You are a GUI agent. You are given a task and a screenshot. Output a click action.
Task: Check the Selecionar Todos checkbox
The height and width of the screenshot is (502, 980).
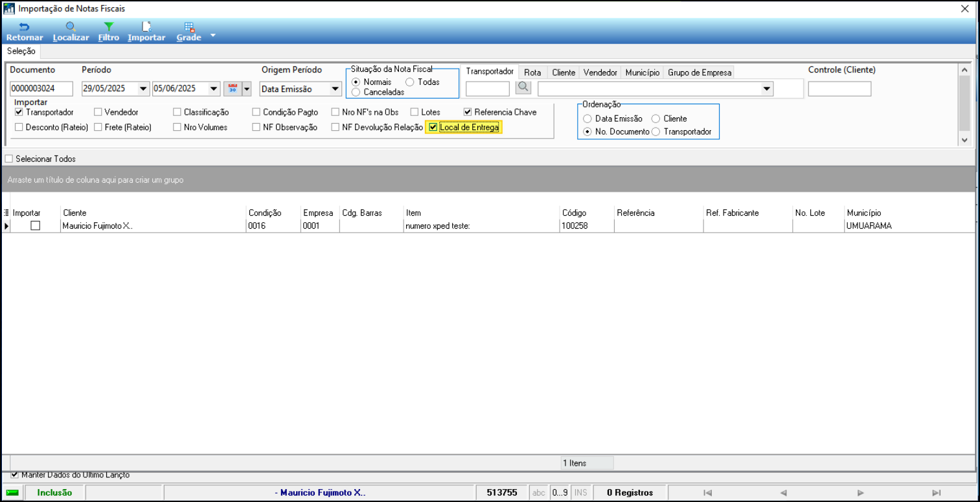tap(9, 159)
